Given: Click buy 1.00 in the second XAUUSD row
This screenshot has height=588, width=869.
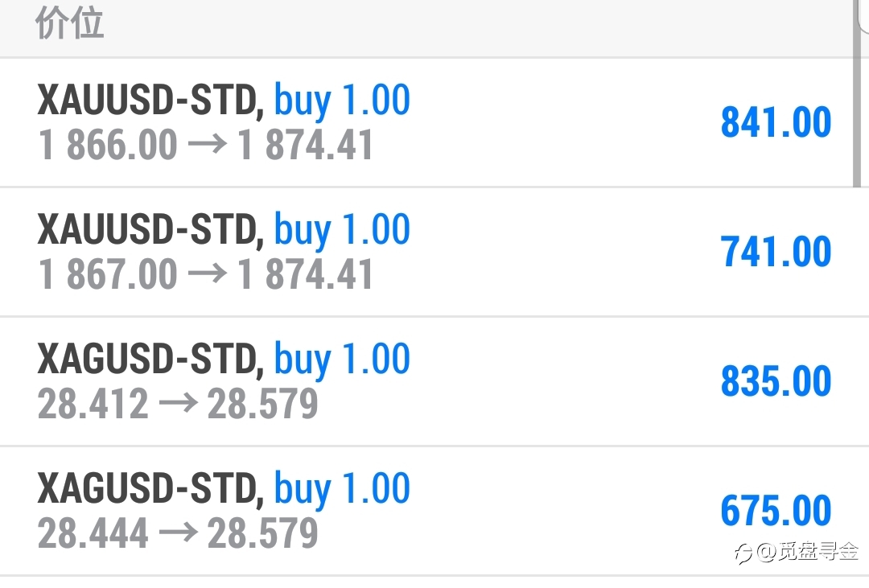Looking at the screenshot, I should coord(342,231).
